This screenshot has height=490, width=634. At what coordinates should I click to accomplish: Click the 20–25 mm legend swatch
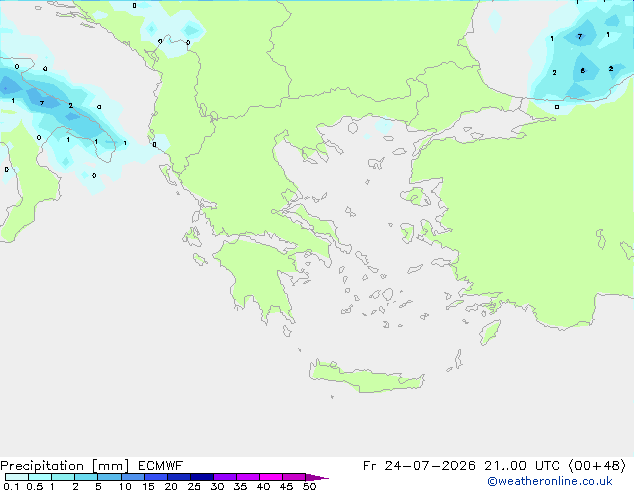pos(178,477)
